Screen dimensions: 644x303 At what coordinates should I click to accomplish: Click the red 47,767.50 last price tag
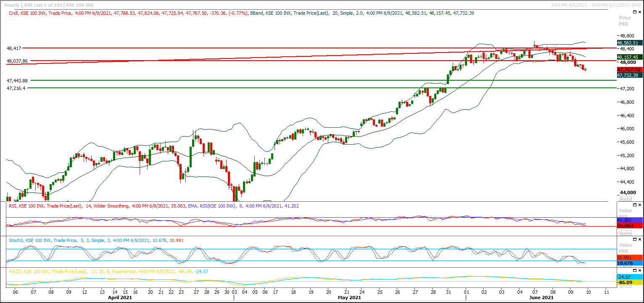coord(629,70)
